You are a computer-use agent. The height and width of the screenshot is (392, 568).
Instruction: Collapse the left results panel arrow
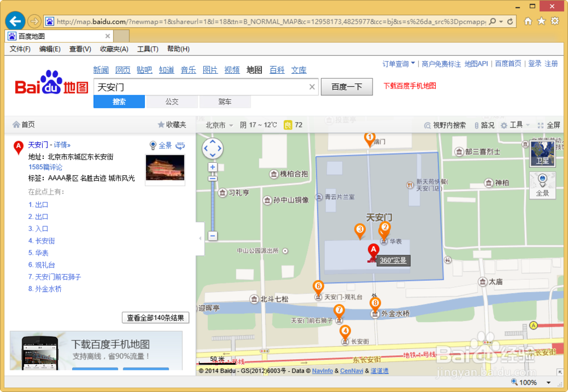pos(201,238)
